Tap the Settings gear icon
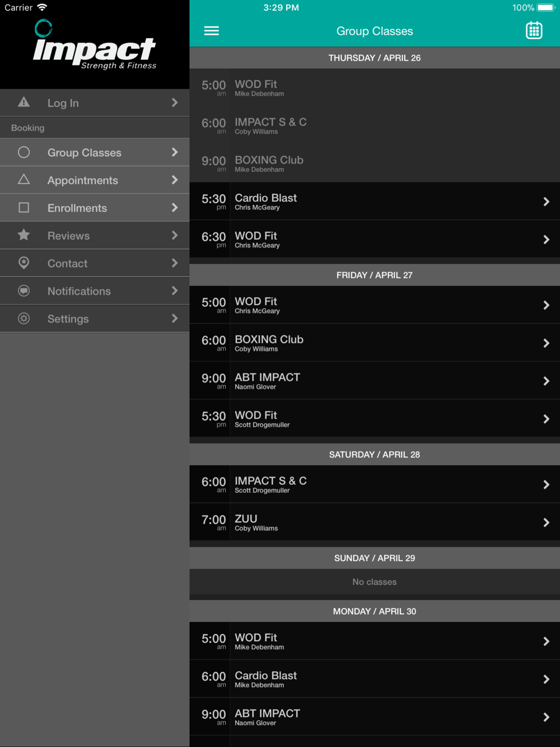 coord(24,318)
